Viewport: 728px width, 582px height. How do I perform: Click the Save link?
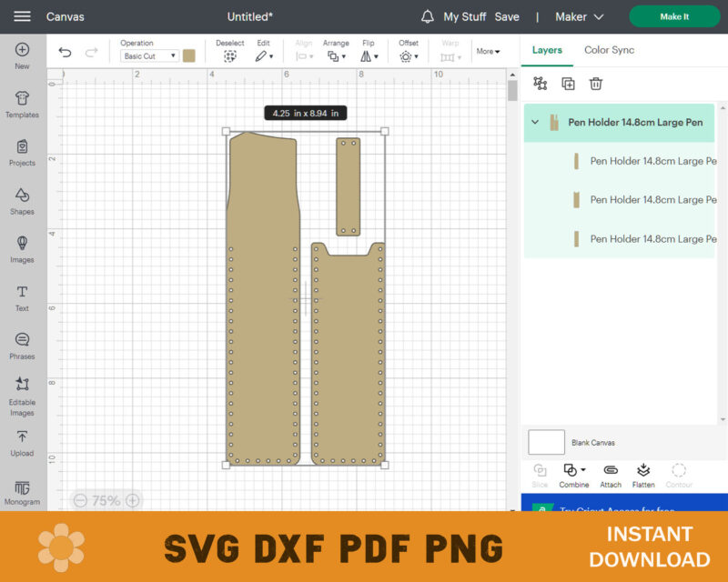pyautogui.click(x=507, y=16)
